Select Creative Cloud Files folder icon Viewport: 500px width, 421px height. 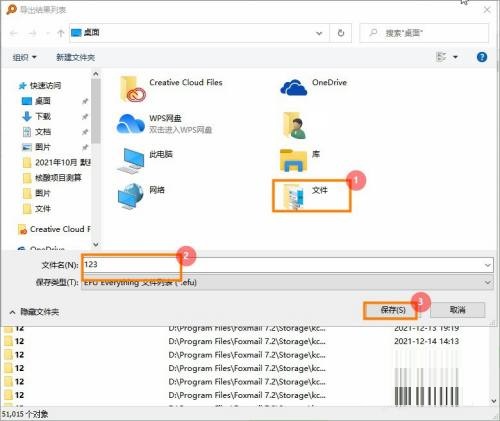tap(133, 89)
